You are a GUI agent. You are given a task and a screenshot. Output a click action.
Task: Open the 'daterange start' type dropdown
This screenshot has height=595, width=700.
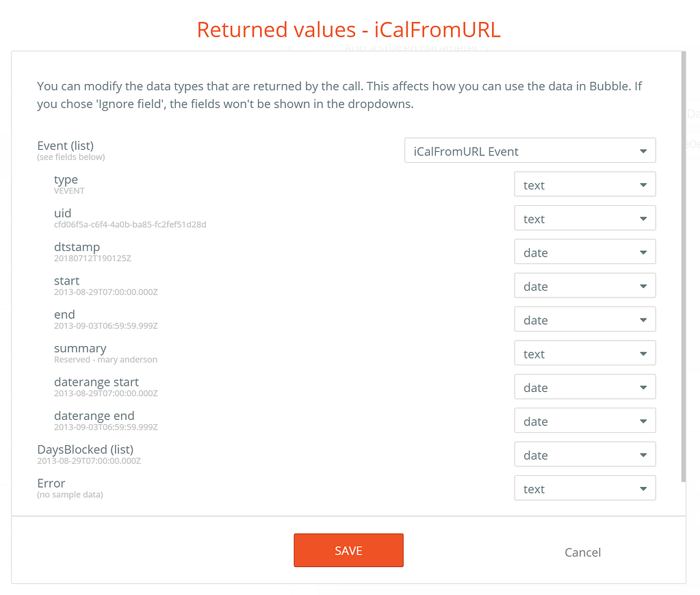(x=584, y=387)
